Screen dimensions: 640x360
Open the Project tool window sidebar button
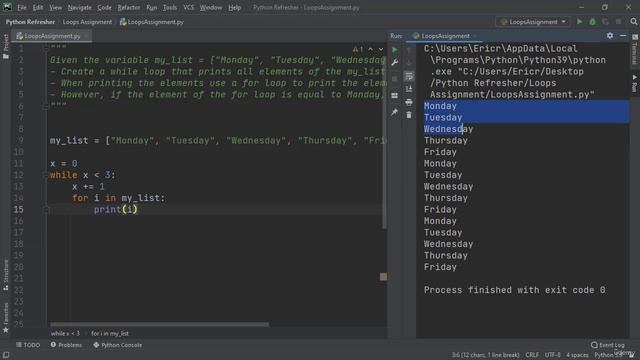pyautogui.click(x=6, y=46)
